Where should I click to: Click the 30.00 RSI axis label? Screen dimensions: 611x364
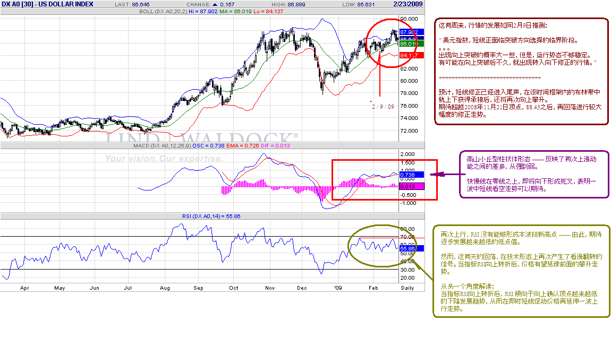coord(408,270)
